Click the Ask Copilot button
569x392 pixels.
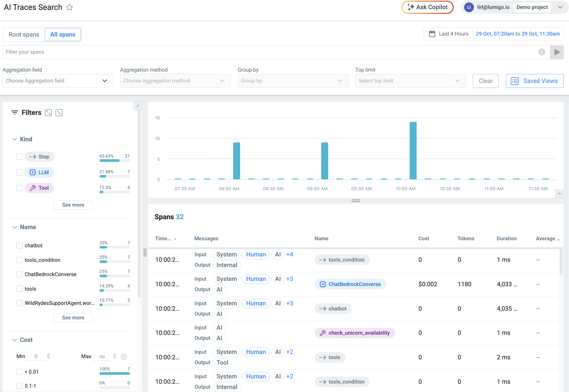427,7
